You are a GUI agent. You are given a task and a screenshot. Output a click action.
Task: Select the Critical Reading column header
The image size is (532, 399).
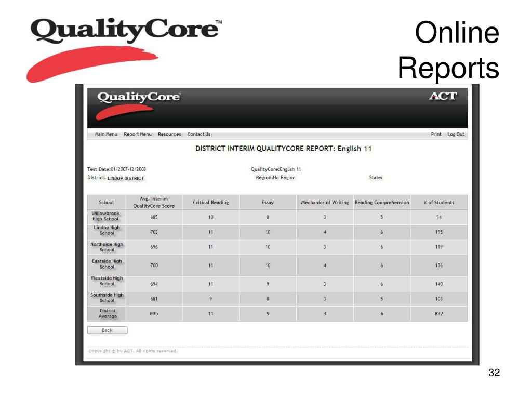[211, 202]
